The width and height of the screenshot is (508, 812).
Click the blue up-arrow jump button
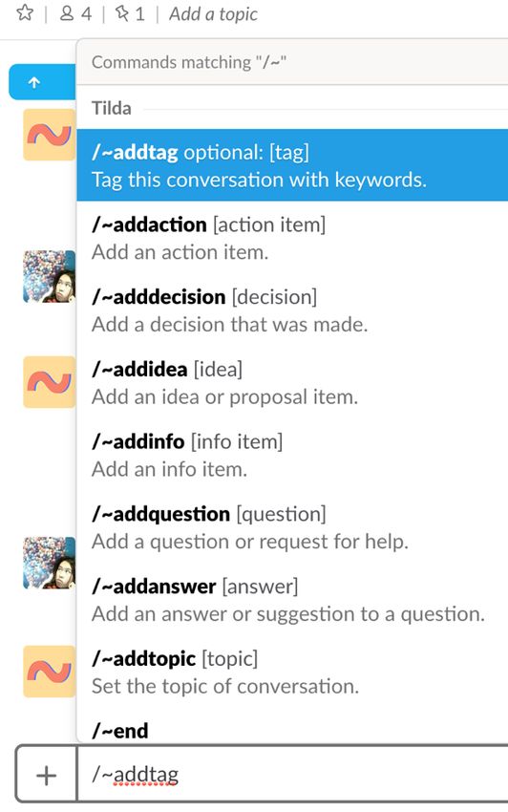[x=42, y=82]
